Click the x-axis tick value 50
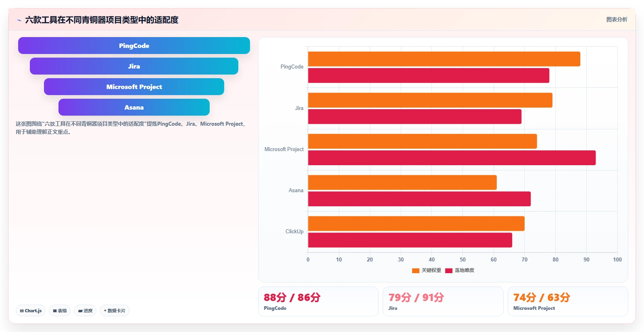Viewport: 644px width, 332px height. pyautogui.click(x=463, y=259)
